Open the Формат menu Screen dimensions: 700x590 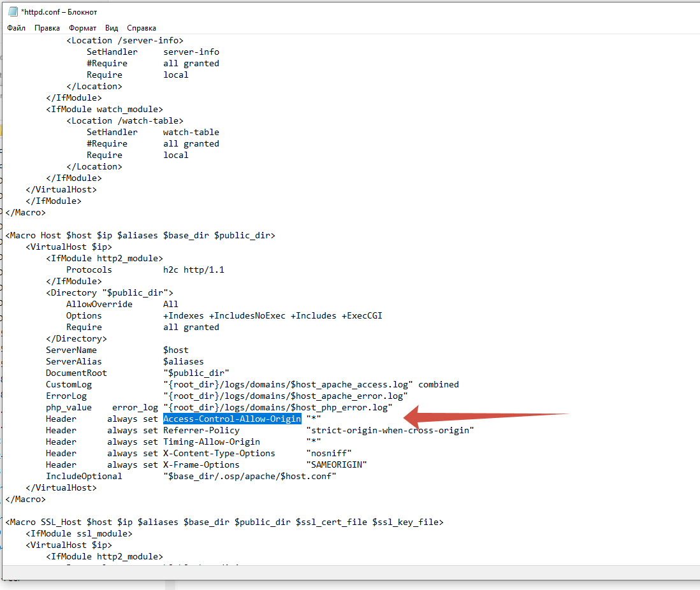coord(83,28)
